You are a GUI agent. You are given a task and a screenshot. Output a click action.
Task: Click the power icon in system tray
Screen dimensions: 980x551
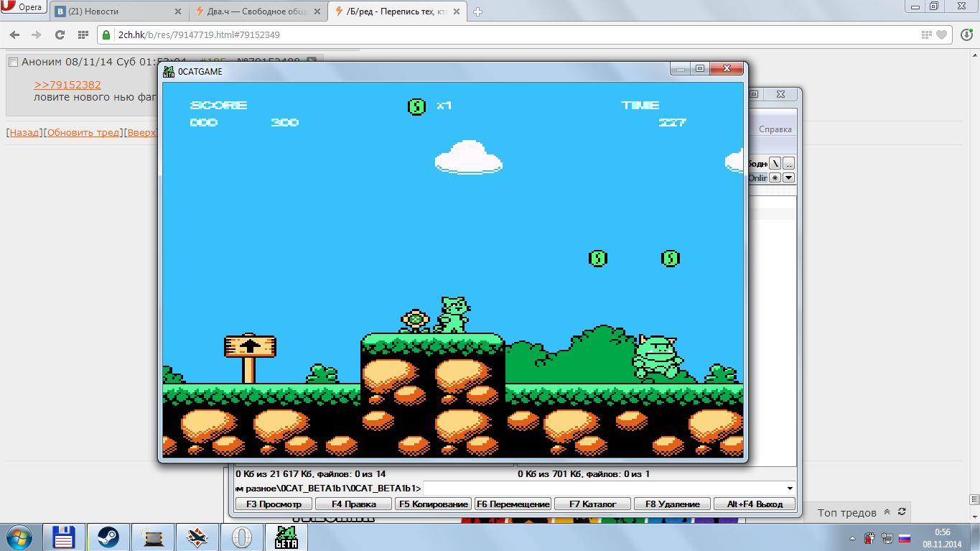869,538
